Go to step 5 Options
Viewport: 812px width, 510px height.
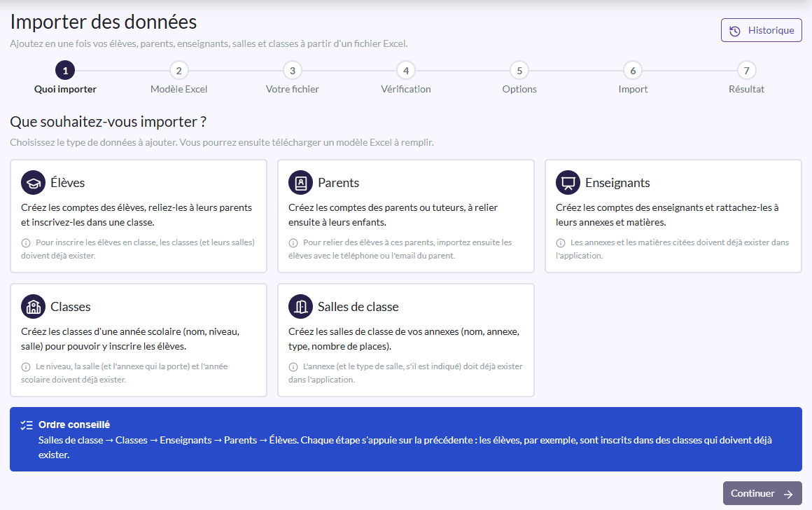(x=519, y=78)
